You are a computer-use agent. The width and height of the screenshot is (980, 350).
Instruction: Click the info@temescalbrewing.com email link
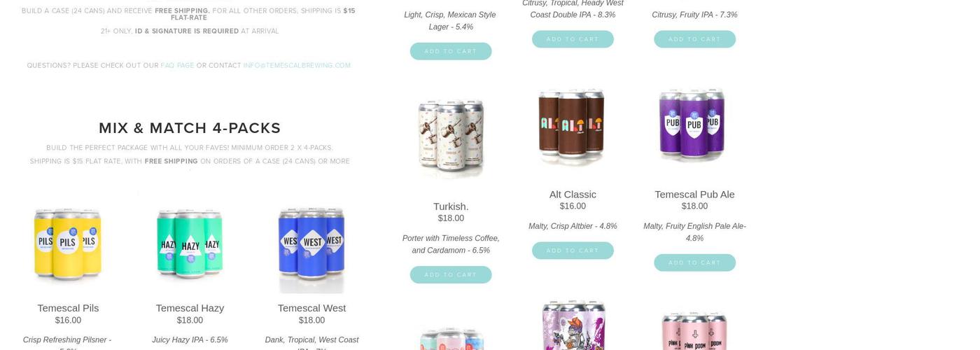click(297, 66)
